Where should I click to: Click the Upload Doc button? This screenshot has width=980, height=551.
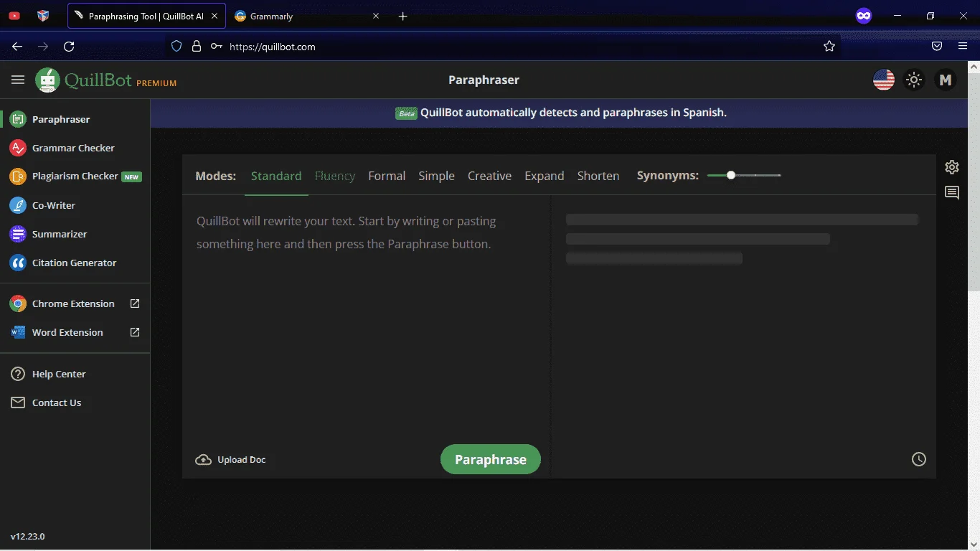coord(230,460)
